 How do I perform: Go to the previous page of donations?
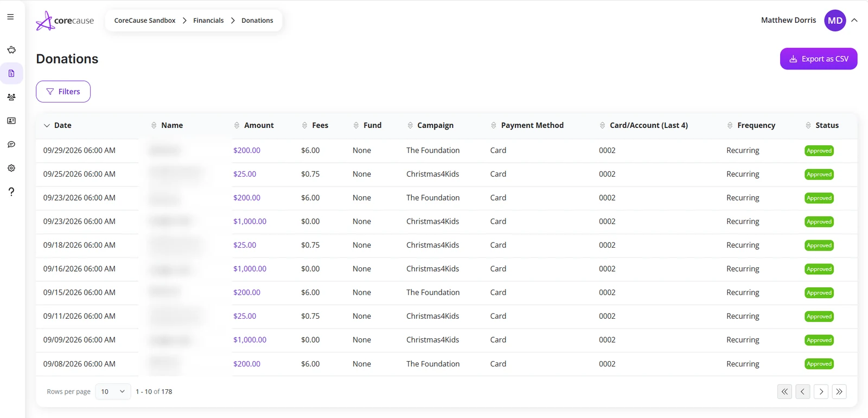(803, 391)
